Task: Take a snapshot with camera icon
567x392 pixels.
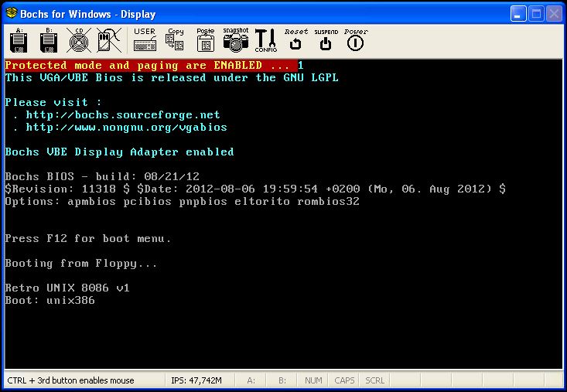Action: click(236, 40)
